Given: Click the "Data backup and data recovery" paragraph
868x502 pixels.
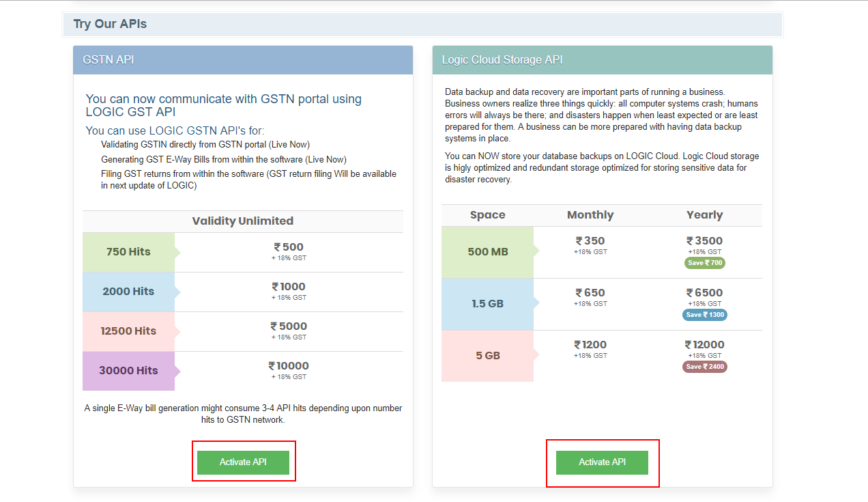Looking at the screenshot, I should coord(601,115).
